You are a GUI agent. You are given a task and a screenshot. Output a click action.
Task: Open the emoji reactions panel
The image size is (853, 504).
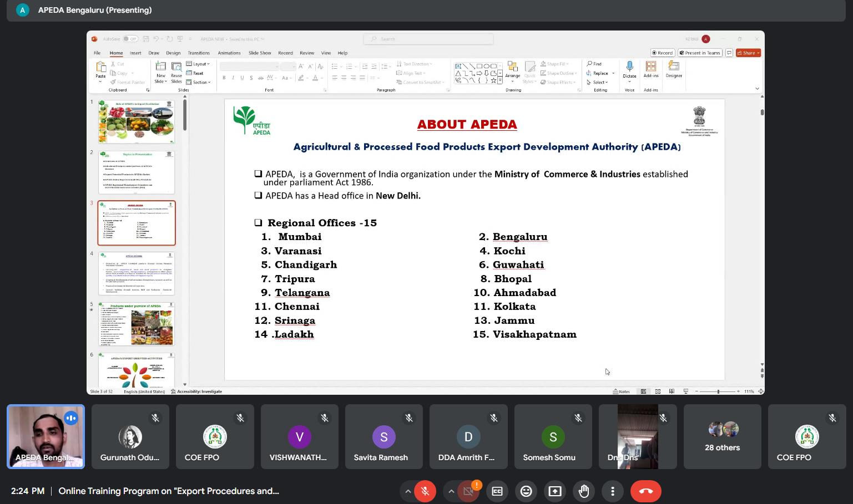(526, 491)
